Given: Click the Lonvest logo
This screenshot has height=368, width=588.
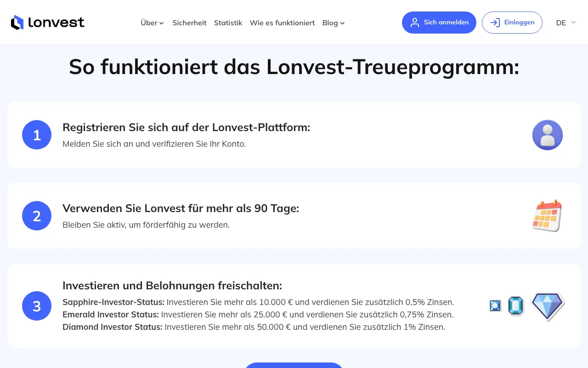Looking at the screenshot, I should pyautogui.click(x=48, y=23).
